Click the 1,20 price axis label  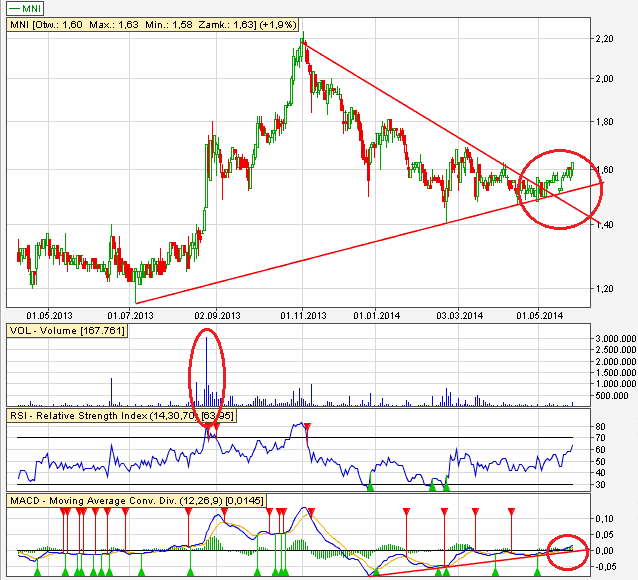604,288
